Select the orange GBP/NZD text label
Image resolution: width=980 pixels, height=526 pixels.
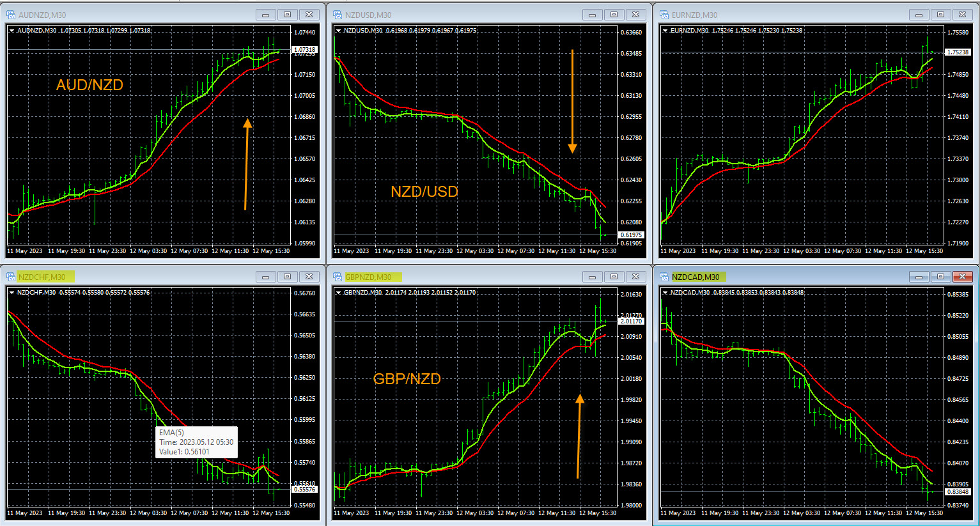click(407, 379)
